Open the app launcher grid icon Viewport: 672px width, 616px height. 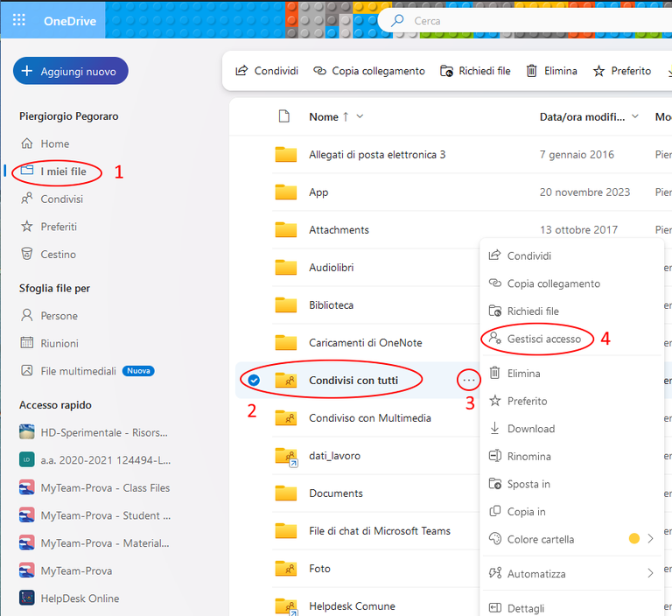coord(19,20)
